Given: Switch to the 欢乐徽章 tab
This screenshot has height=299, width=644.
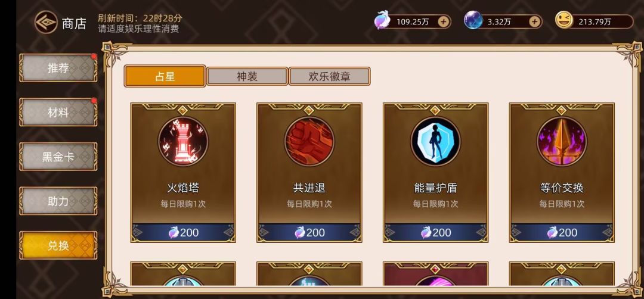Looking at the screenshot, I should (x=329, y=76).
